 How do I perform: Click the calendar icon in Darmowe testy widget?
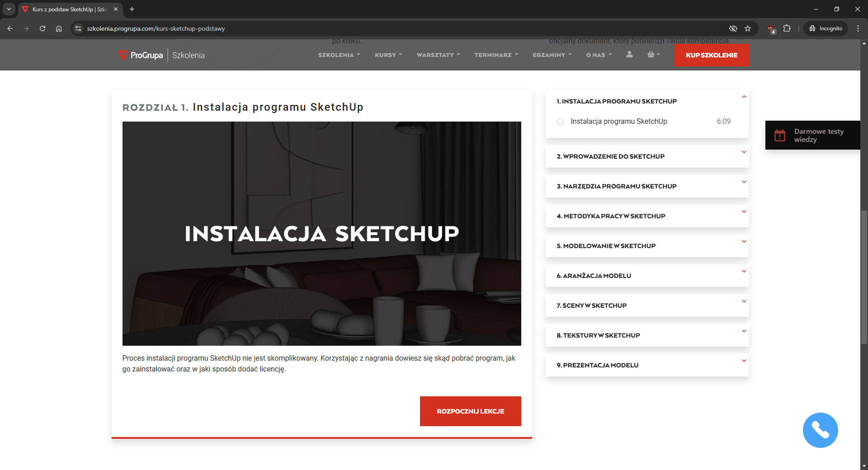[780, 135]
